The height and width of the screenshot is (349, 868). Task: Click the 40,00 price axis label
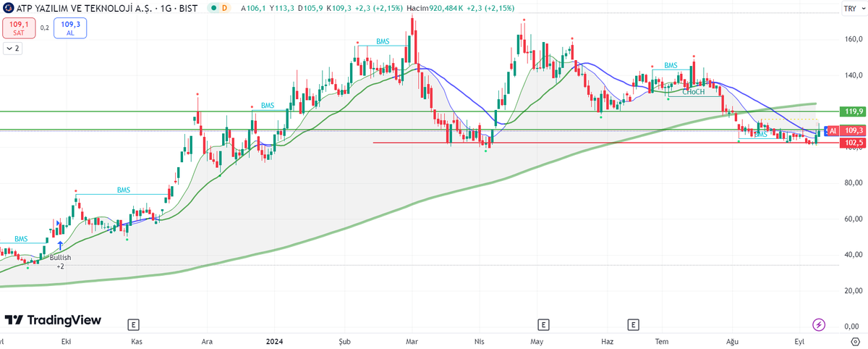[x=853, y=254]
